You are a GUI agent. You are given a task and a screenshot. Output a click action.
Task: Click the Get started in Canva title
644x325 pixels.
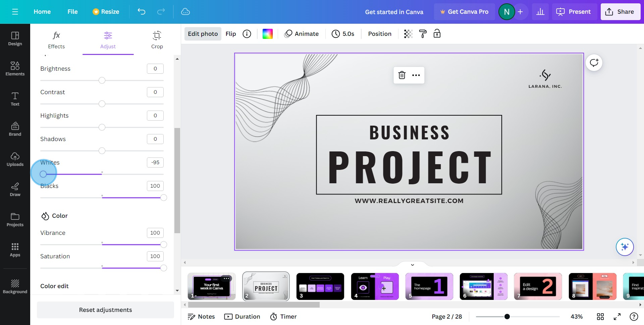click(x=394, y=12)
